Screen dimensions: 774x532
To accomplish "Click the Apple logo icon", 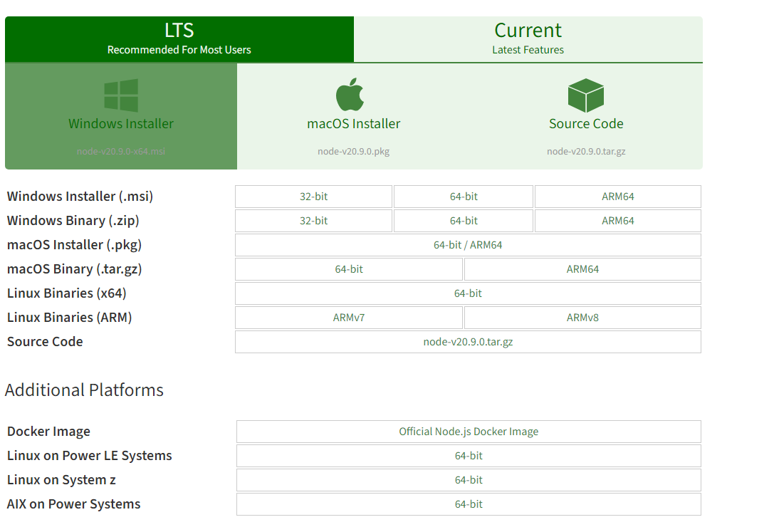I will pyautogui.click(x=350, y=94).
